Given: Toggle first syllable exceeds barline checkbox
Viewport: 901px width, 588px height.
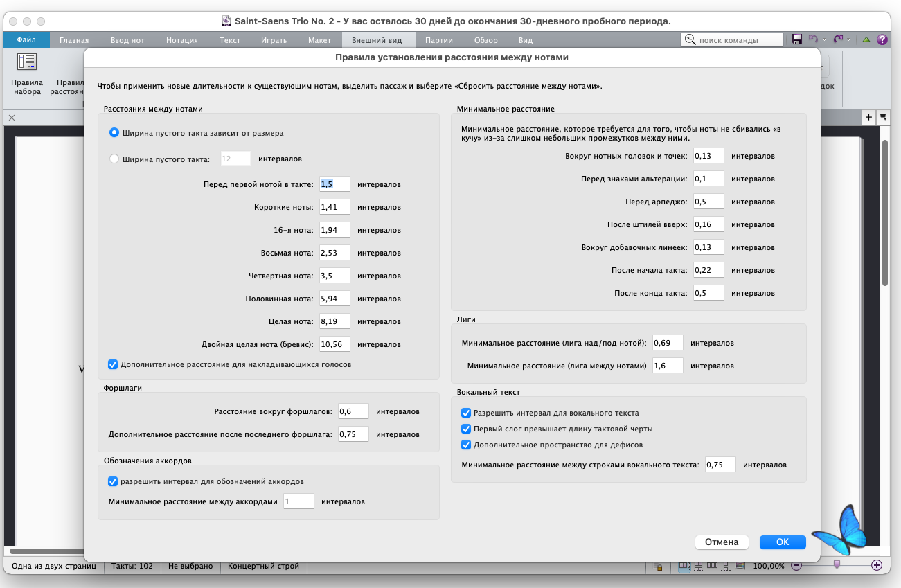Looking at the screenshot, I should [x=466, y=429].
